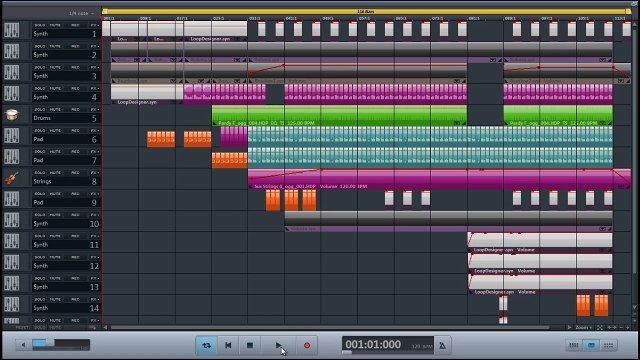Click the speaker icon beside the volume bar
Viewport: 640px width, 360px height.
[23, 345]
